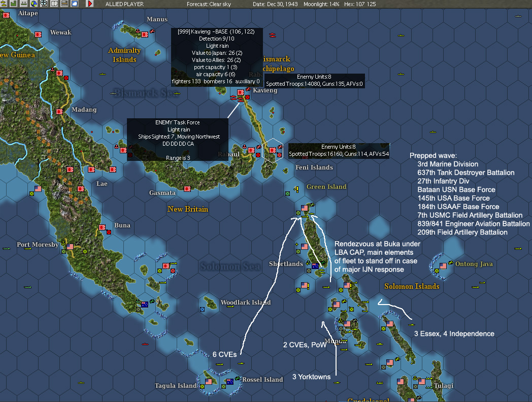Select the Japanese base flag on Manus
This screenshot has height=402, width=532.
point(145,35)
